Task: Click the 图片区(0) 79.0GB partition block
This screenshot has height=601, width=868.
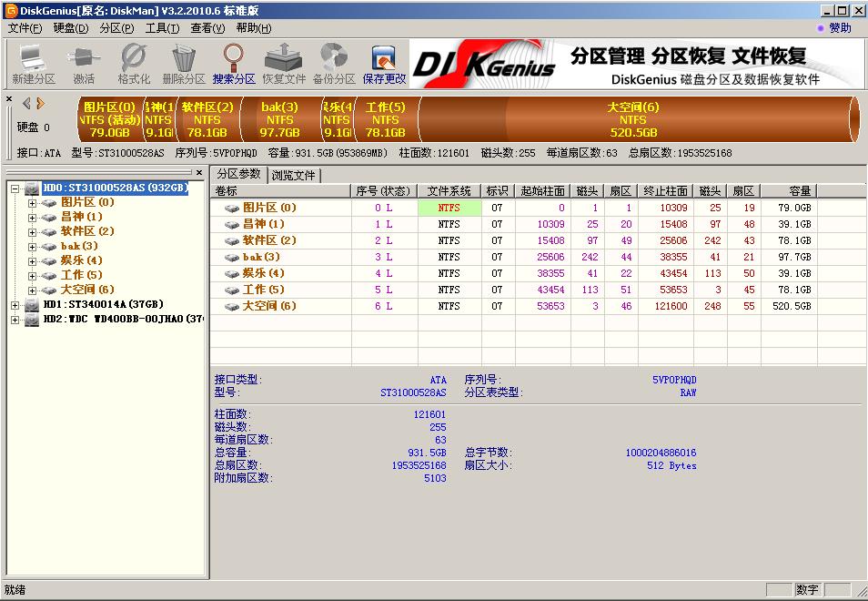Action: [x=109, y=119]
